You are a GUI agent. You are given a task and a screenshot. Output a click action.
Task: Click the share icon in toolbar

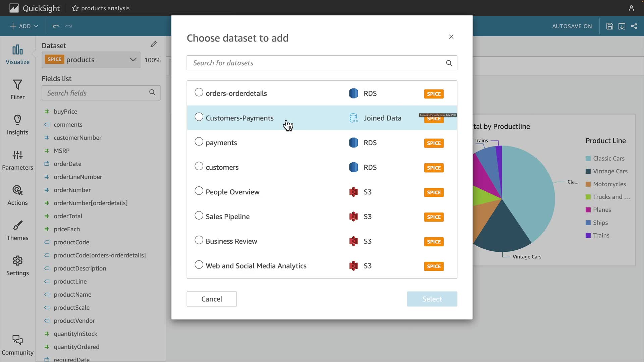click(634, 26)
